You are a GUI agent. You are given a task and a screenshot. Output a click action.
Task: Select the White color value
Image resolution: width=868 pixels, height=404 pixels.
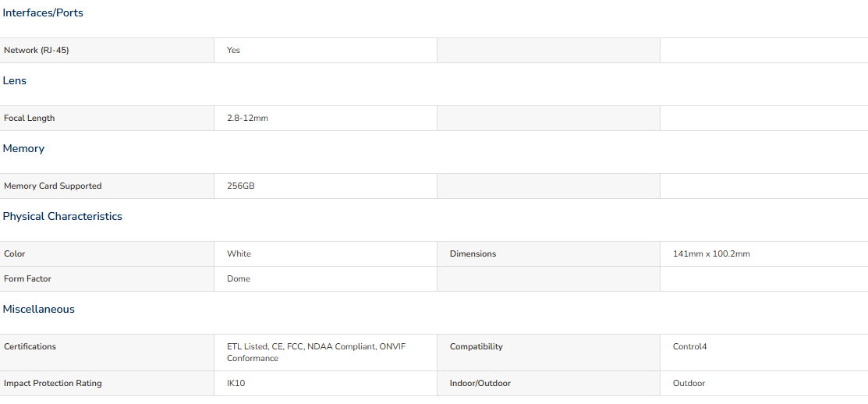click(x=239, y=254)
